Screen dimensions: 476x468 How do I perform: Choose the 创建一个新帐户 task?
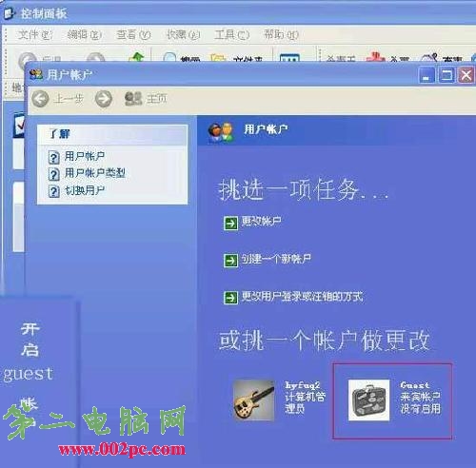point(276,259)
